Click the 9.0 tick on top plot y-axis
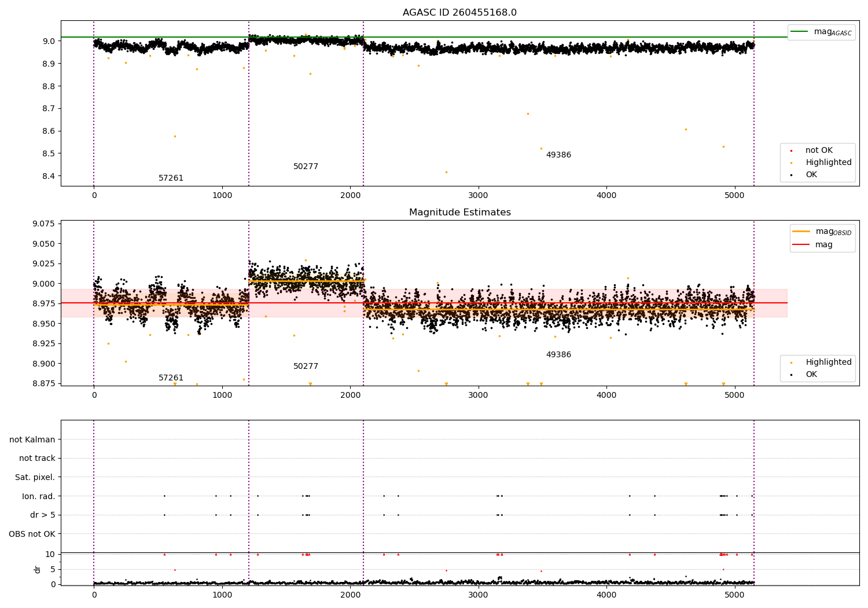 point(48,41)
